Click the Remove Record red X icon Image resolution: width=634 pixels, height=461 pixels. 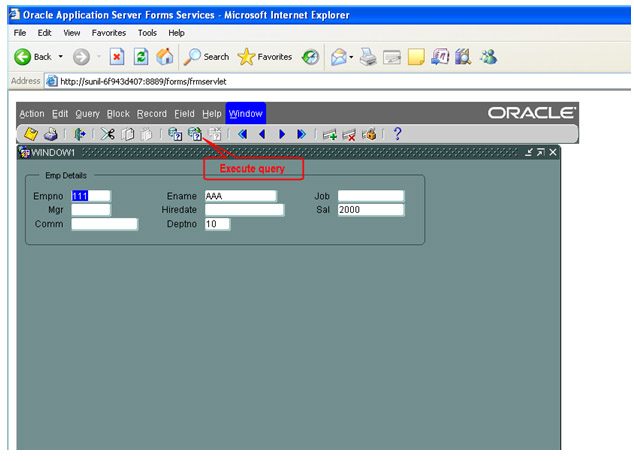pos(349,134)
